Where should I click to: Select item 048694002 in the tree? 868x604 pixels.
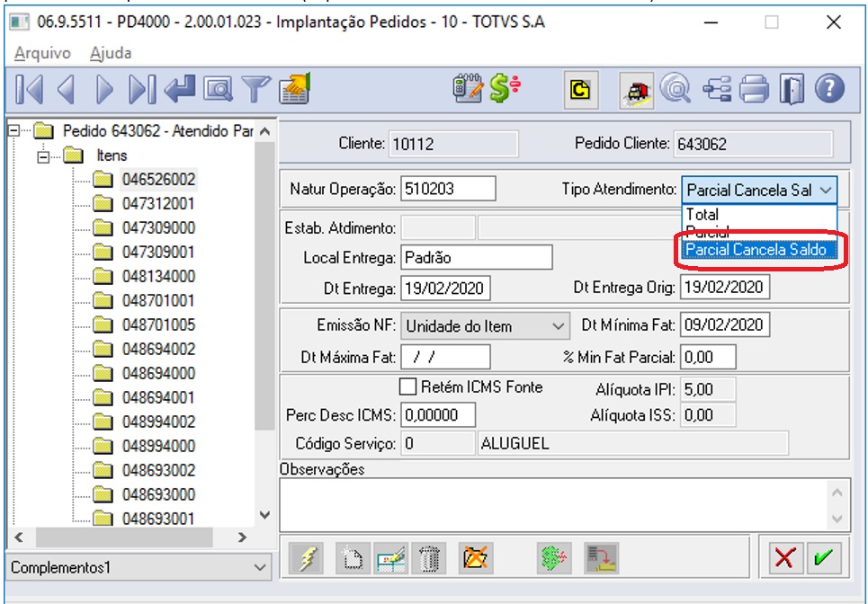coord(159,349)
